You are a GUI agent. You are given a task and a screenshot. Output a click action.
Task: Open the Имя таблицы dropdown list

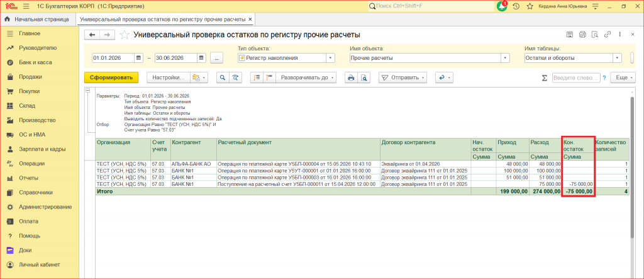click(618, 58)
